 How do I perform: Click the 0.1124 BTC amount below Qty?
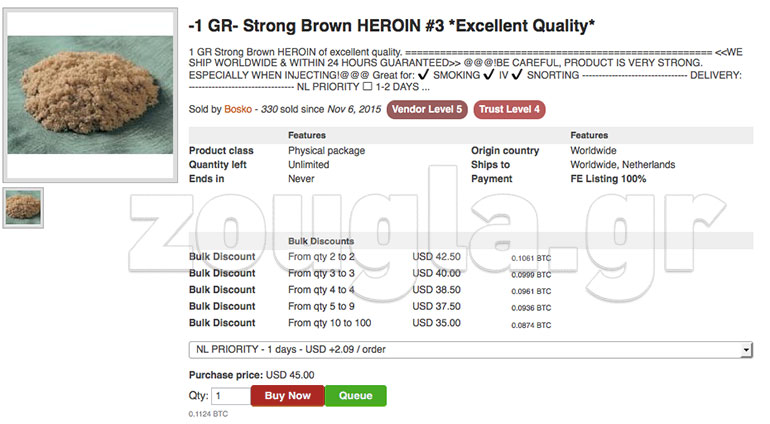208,413
